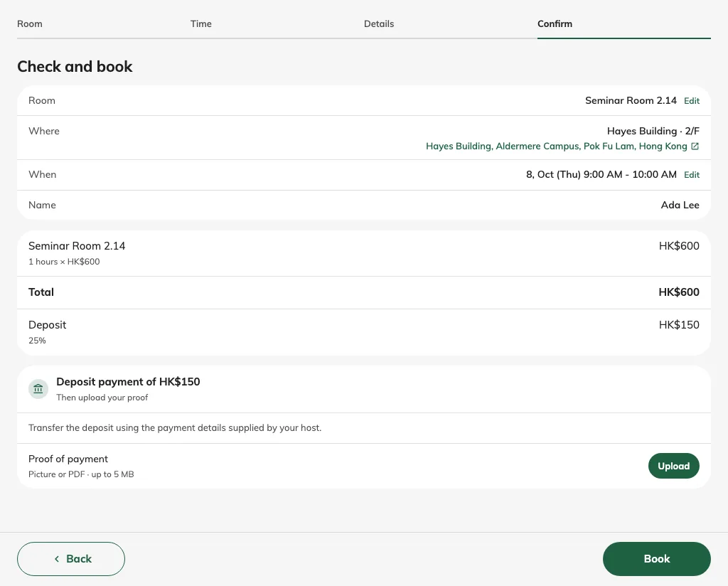Upload proof of payment
Viewport: 728px width, 586px height.
(674, 466)
